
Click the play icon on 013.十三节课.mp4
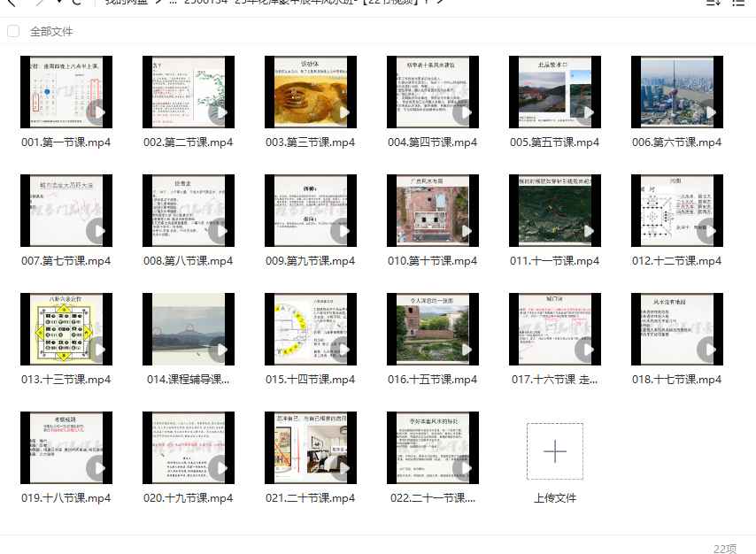pos(98,350)
